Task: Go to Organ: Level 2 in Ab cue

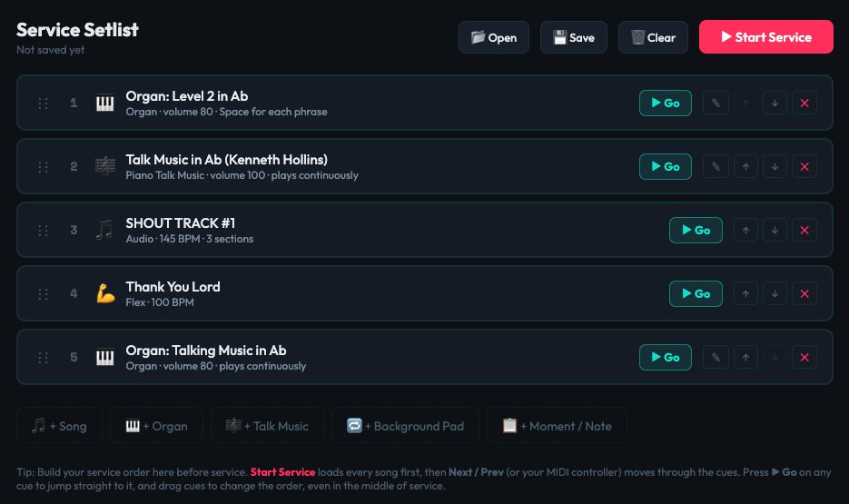Action: [665, 103]
